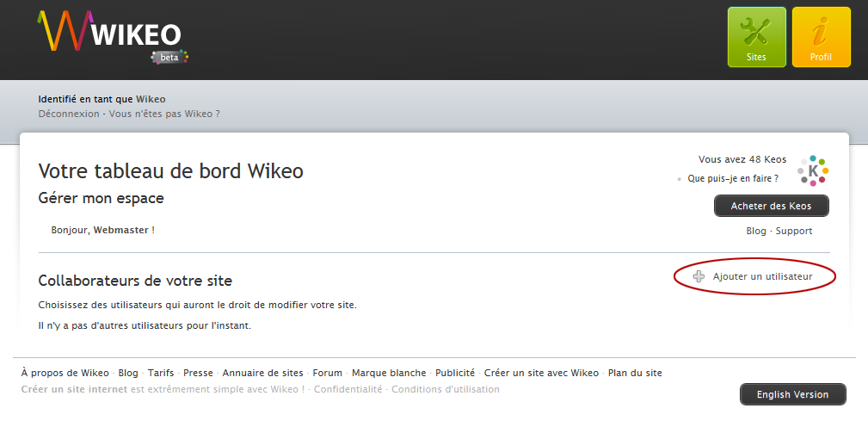Click the Wikeo logo in header
The image size is (868, 433).
pyautogui.click(x=109, y=35)
